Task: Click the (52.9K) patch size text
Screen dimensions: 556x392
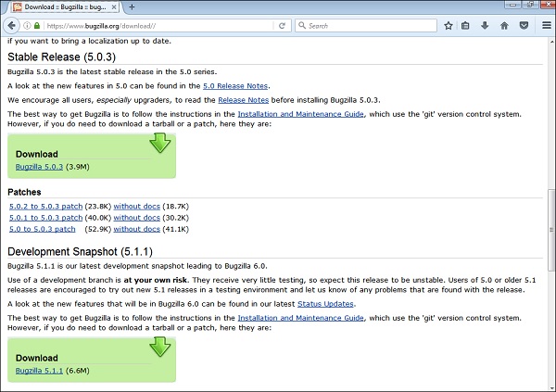Action: pos(98,229)
